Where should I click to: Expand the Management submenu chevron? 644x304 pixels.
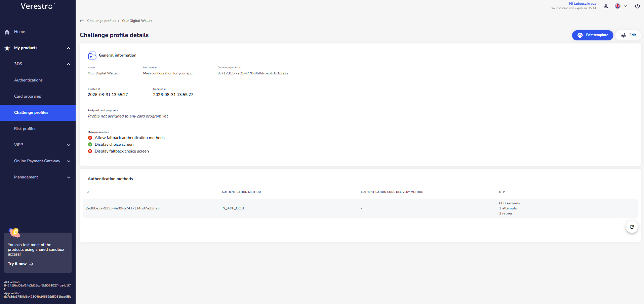tap(69, 177)
